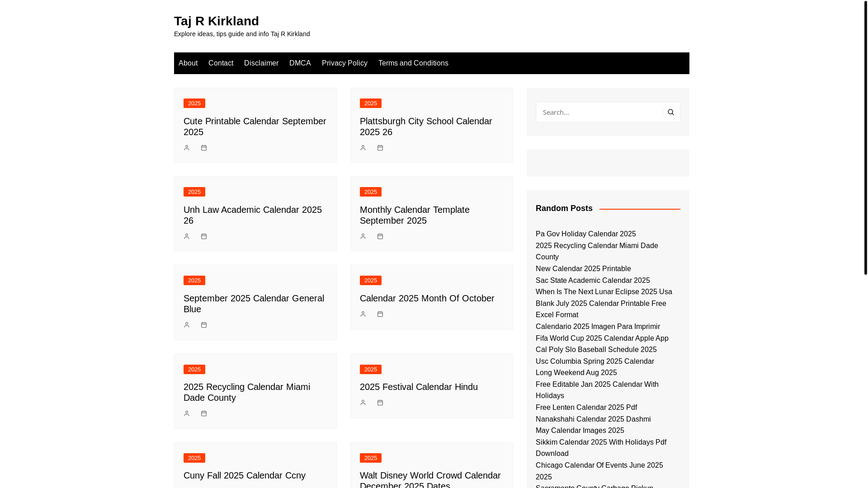The width and height of the screenshot is (868, 488).
Task: Click date icon under Monthly Calendar Template September 2025
Action: coord(380,236)
